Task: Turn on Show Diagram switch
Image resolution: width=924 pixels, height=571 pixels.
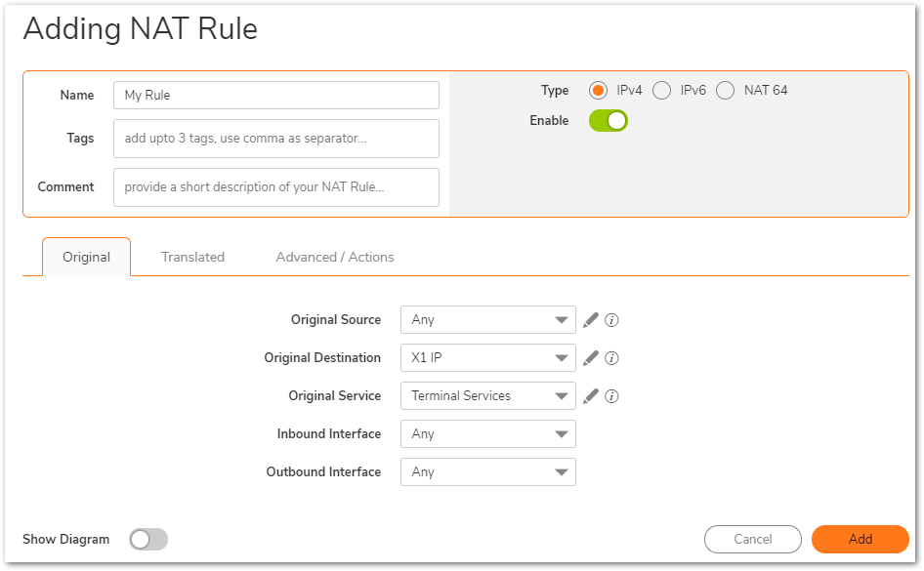Action: coord(148,540)
